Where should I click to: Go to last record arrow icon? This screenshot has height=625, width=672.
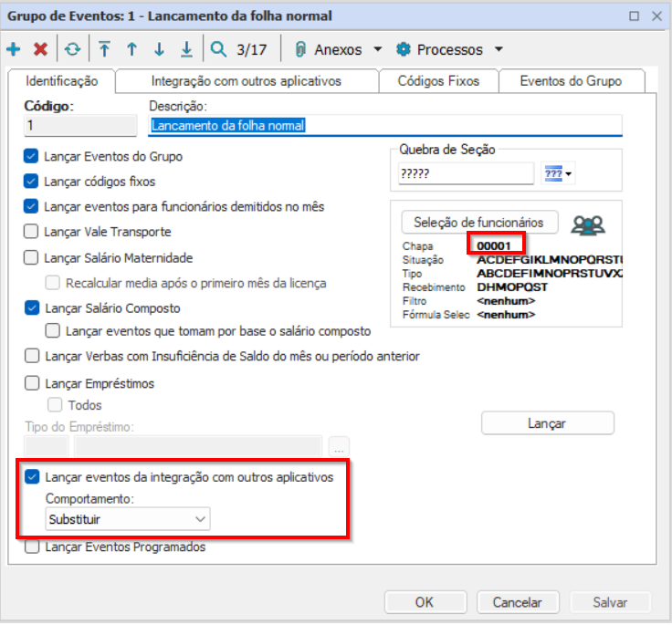[x=186, y=49]
